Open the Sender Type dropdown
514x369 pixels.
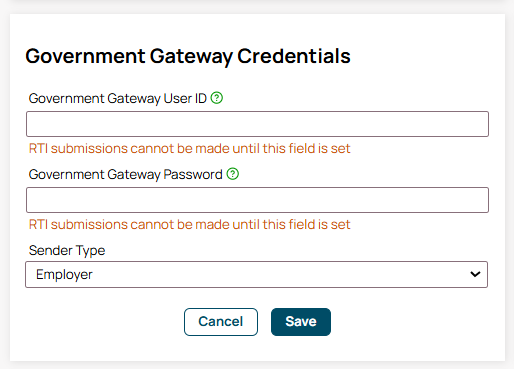coord(257,274)
